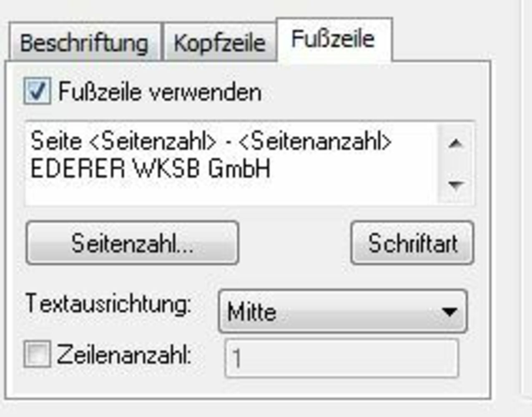Click the word Seite in footer text
This screenshot has height=417, width=532.
coord(56,142)
